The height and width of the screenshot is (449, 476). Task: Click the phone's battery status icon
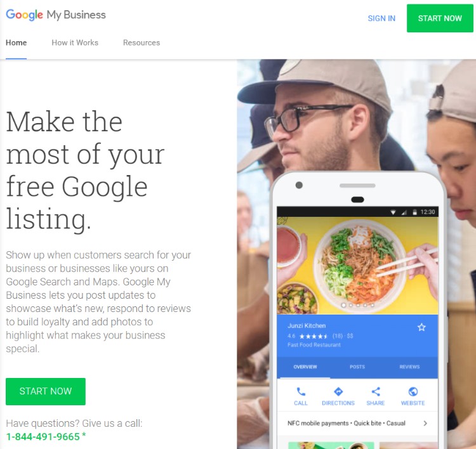(414, 212)
